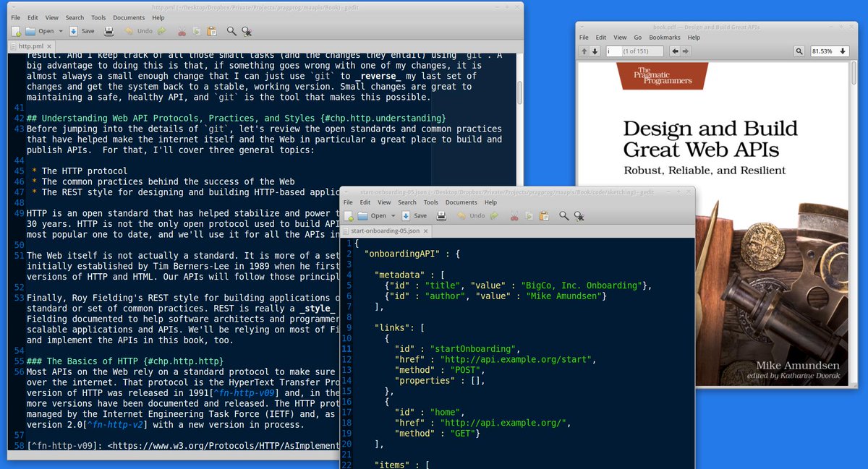Open Search menu in http.pml gedit window

click(75, 17)
